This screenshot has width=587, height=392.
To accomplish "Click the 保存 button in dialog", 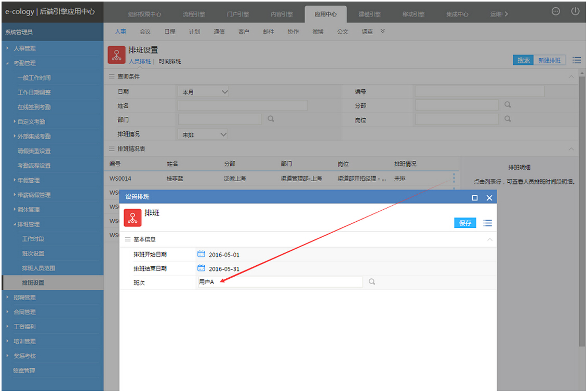I will (x=465, y=223).
